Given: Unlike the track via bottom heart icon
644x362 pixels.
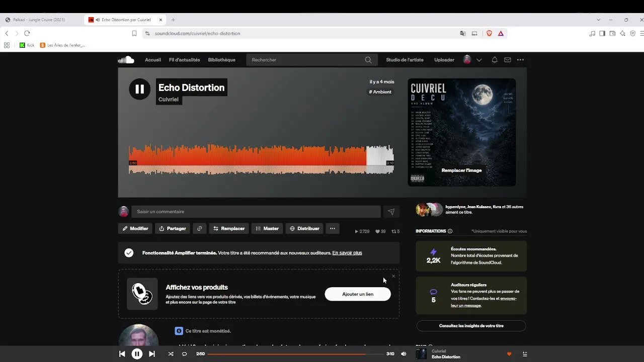Looking at the screenshot, I should 509,354.
